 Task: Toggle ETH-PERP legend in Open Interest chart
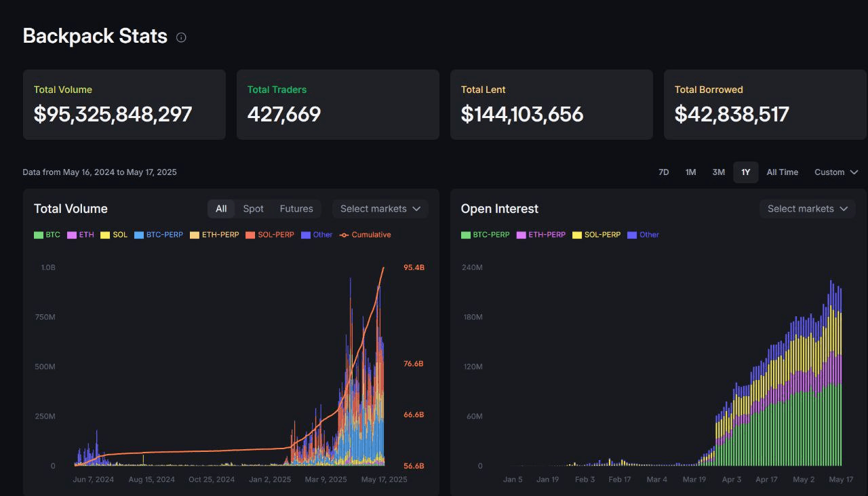pyautogui.click(x=541, y=235)
